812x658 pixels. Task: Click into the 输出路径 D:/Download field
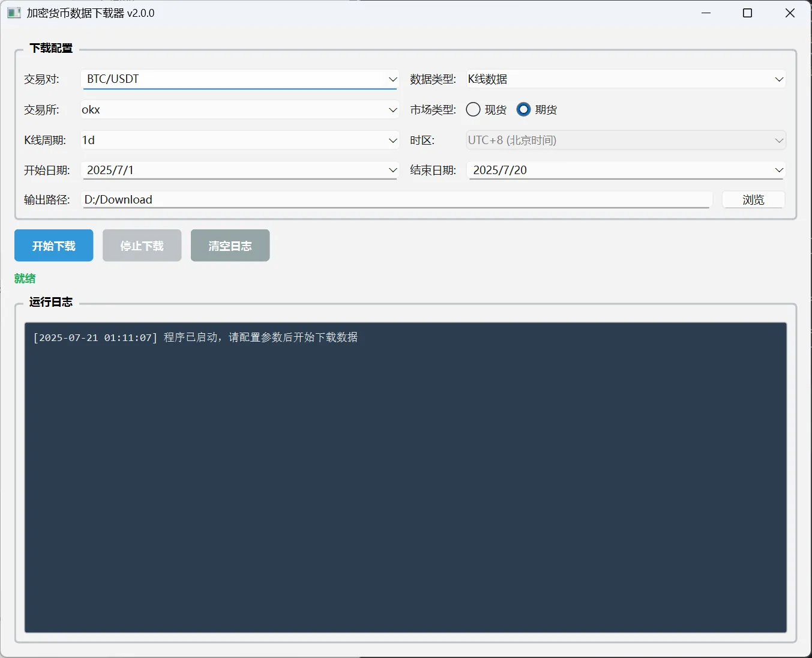click(x=396, y=200)
